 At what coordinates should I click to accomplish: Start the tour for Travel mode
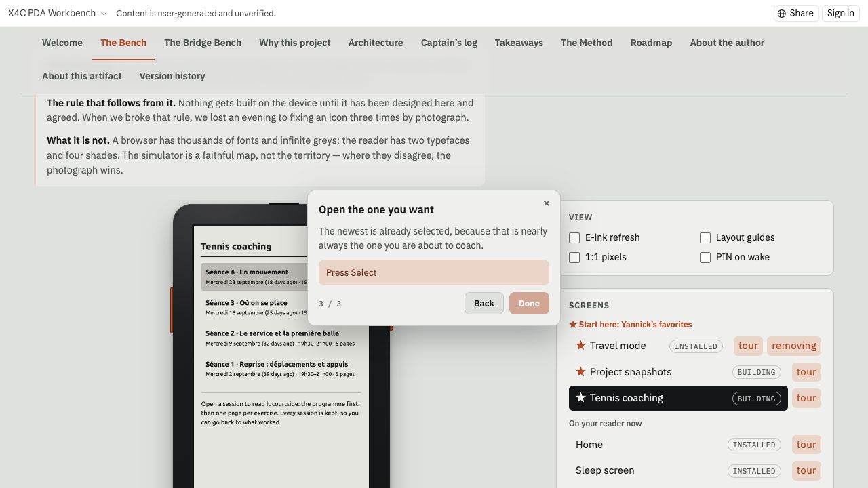coord(748,346)
